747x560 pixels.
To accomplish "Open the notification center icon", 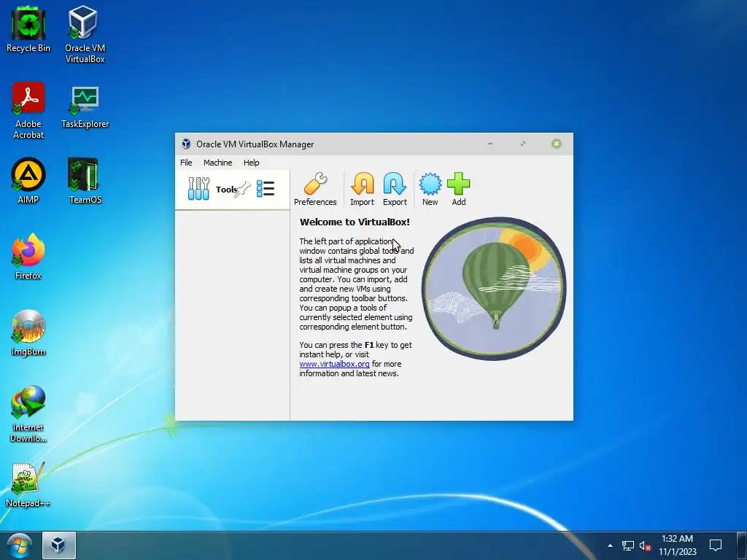I will point(715,545).
